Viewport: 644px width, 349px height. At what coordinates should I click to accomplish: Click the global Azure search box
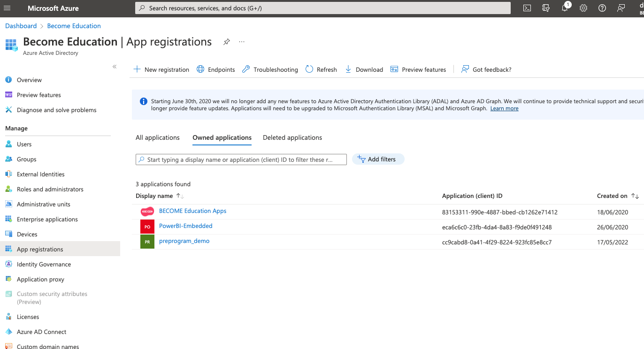pyautogui.click(x=323, y=8)
